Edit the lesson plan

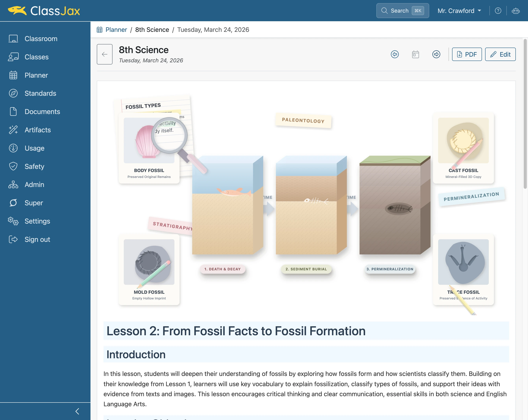(500, 54)
